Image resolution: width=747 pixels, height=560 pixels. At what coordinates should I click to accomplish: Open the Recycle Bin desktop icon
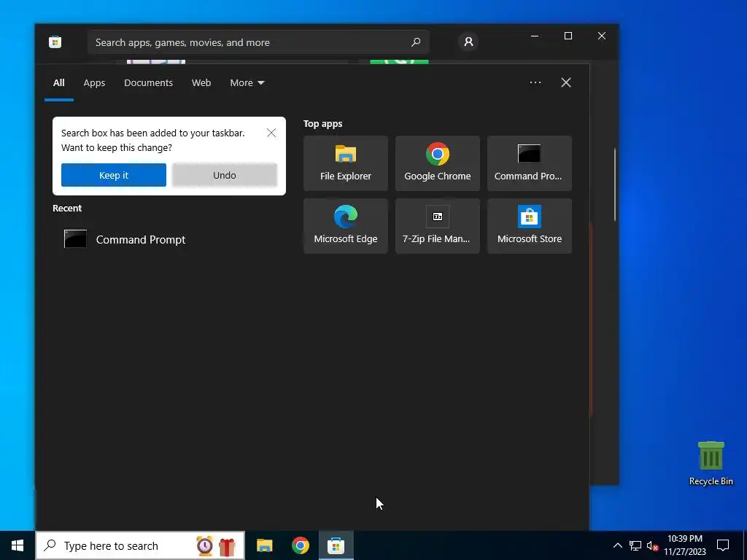pos(711,463)
